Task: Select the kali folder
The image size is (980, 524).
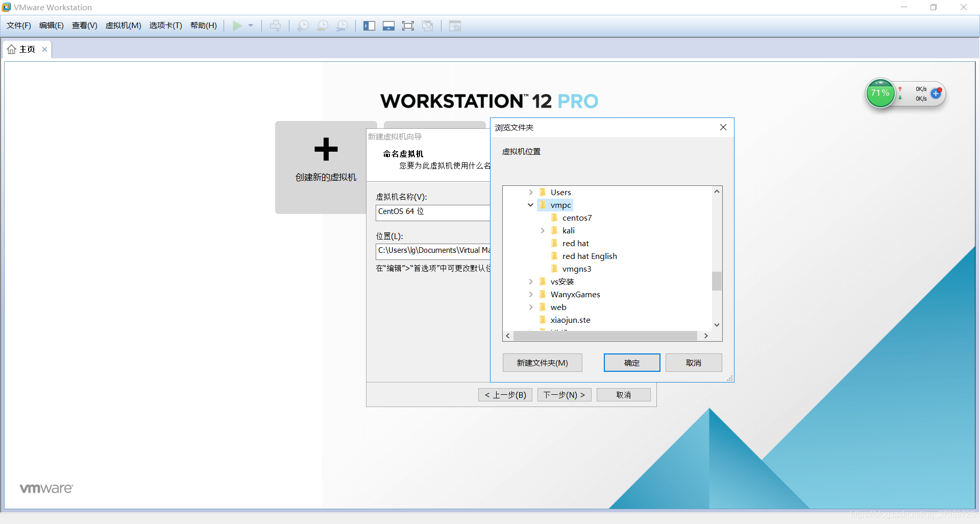Action: pos(568,230)
